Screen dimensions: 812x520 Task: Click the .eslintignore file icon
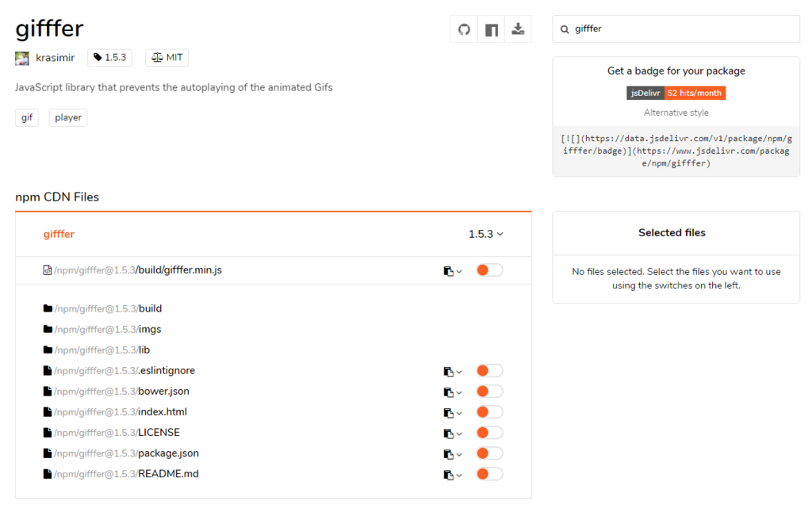point(47,370)
